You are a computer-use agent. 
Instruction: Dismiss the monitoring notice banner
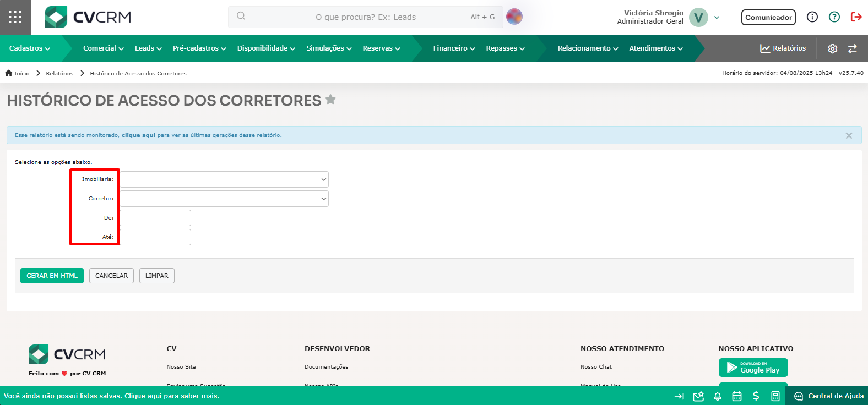coord(849,135)
